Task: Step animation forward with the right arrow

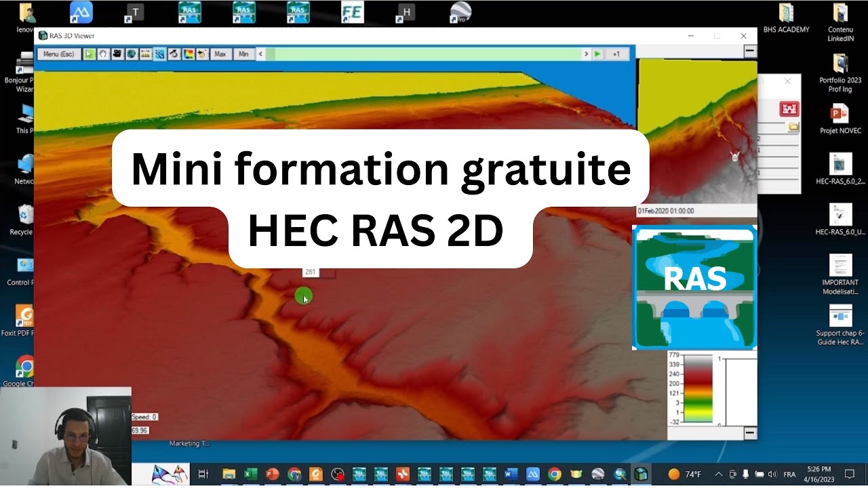Action: tap(587, 54)
